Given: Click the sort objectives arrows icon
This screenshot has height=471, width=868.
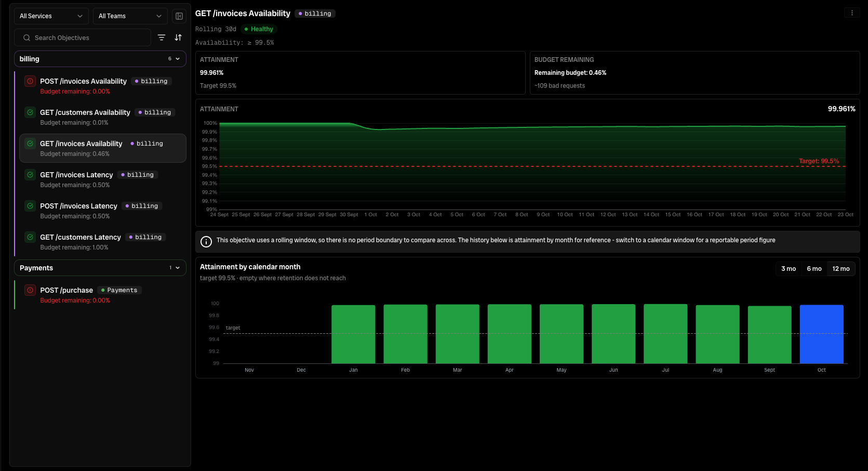Looking at the screenshot, I should pos(178,37).
